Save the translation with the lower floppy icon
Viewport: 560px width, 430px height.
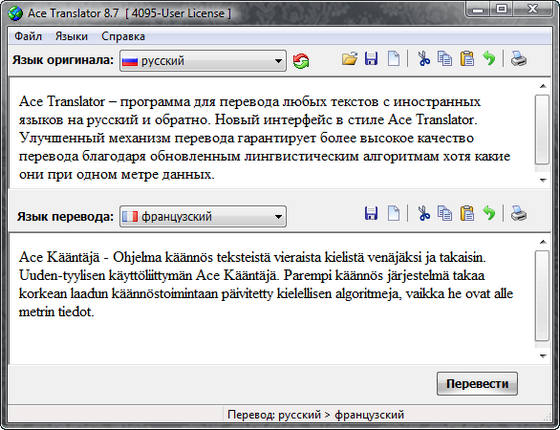(371, 214)
